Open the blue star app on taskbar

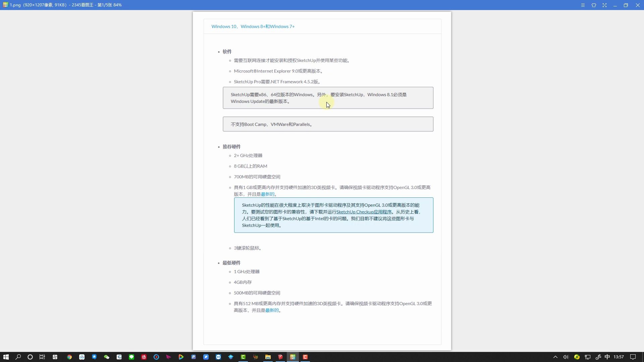coord(94,357)
